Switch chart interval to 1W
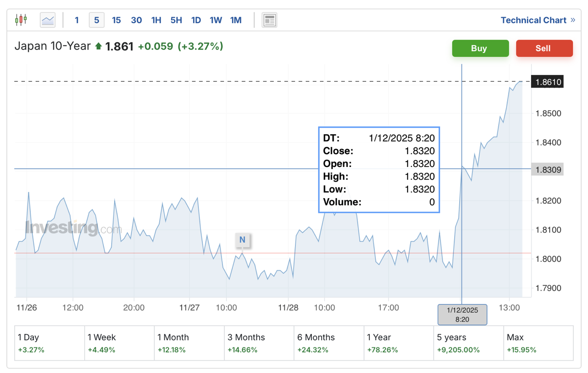The width and height of the screenshot is (588, 373). coord(216,20)
